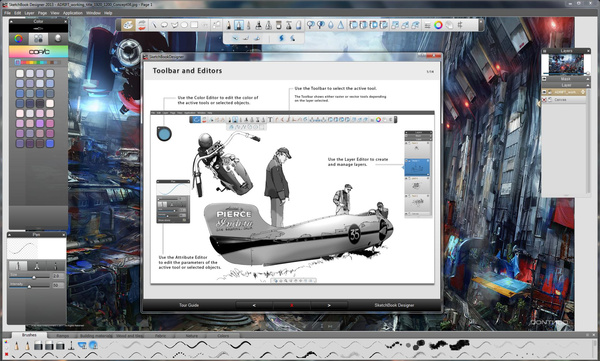
Task: Select first pen tip mode in Pen panel
Action: point(18,266)
